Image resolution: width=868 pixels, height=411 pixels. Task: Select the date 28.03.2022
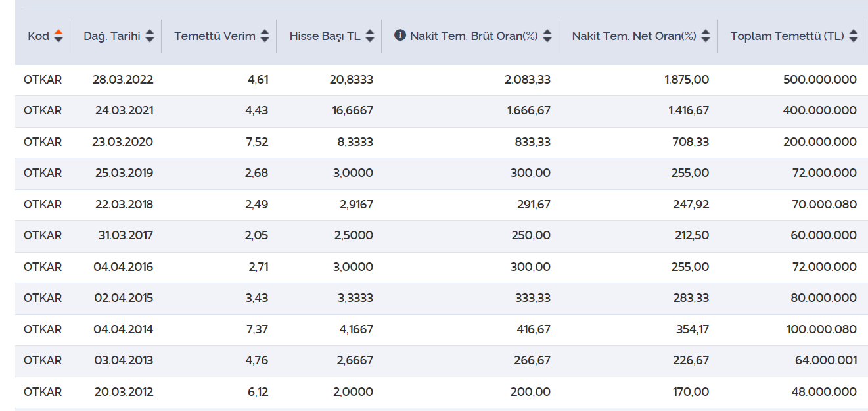123,80
